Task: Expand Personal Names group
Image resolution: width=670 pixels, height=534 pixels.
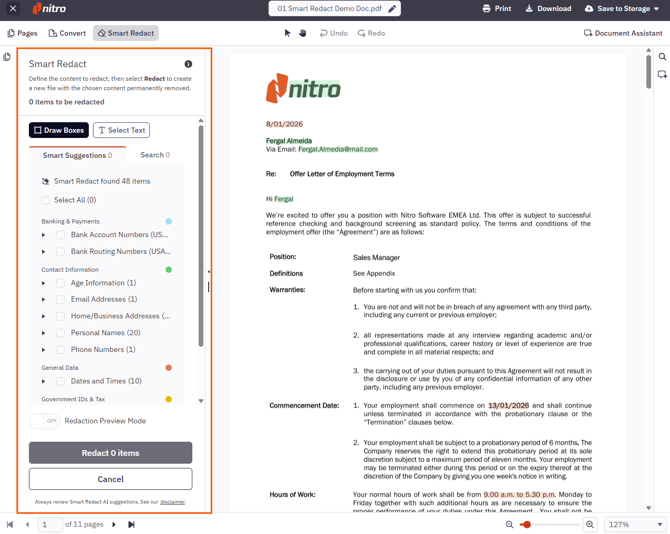Action: [x=44, y=333]
